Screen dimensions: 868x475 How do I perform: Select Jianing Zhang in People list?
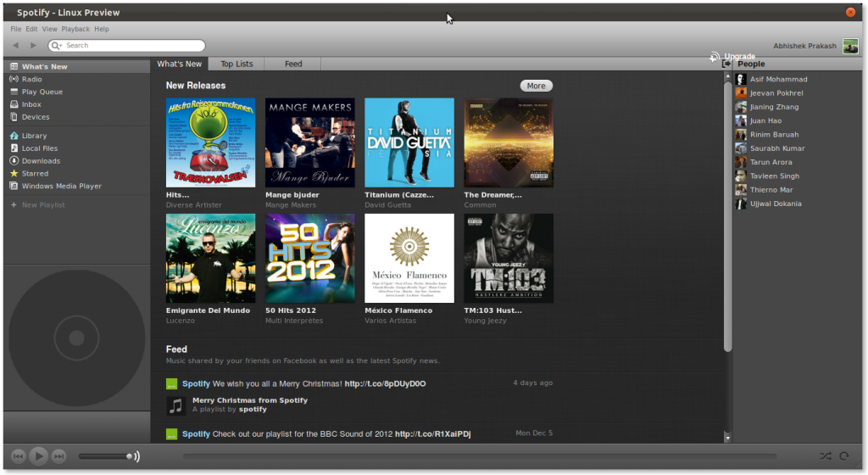pyautogui.click(x=797, y=107)
